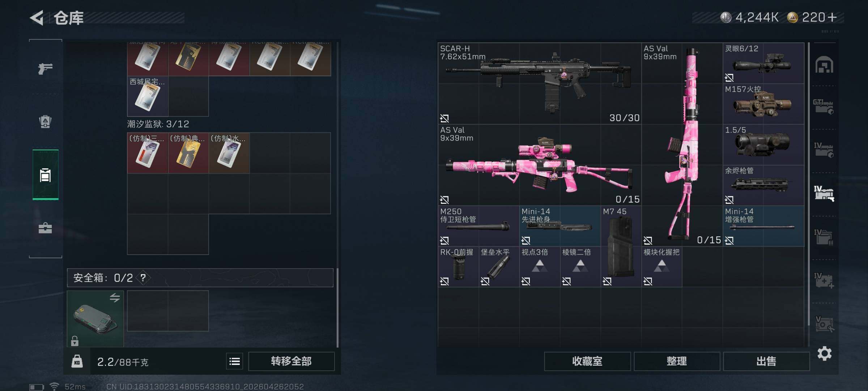Image resolution: width=868 pixels, height=391 pixels.
Task: Open the pistol weapons sidebar tab
Action: click(x=45, y=68)
